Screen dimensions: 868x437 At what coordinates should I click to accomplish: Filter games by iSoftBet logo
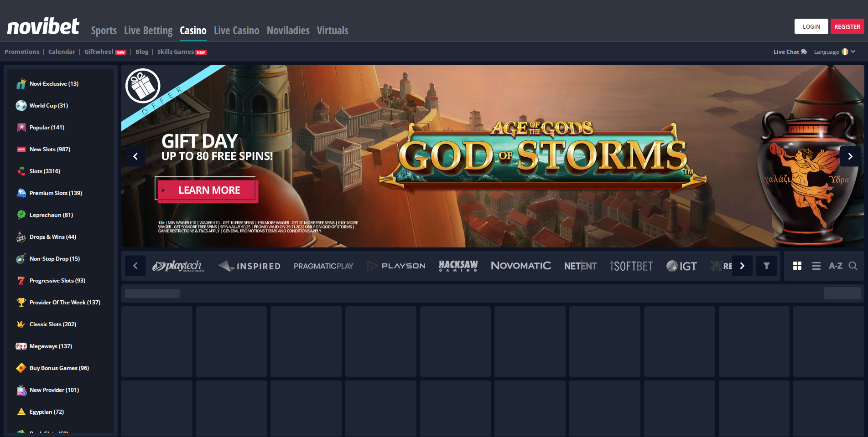pos(632,266)
